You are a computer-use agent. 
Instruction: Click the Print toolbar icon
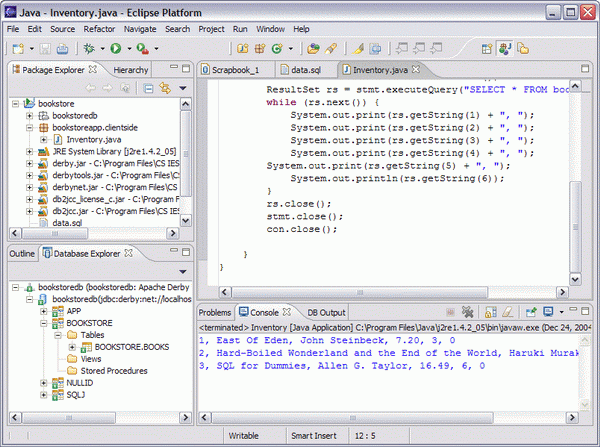pyautogui.click(x=62, y=49)
